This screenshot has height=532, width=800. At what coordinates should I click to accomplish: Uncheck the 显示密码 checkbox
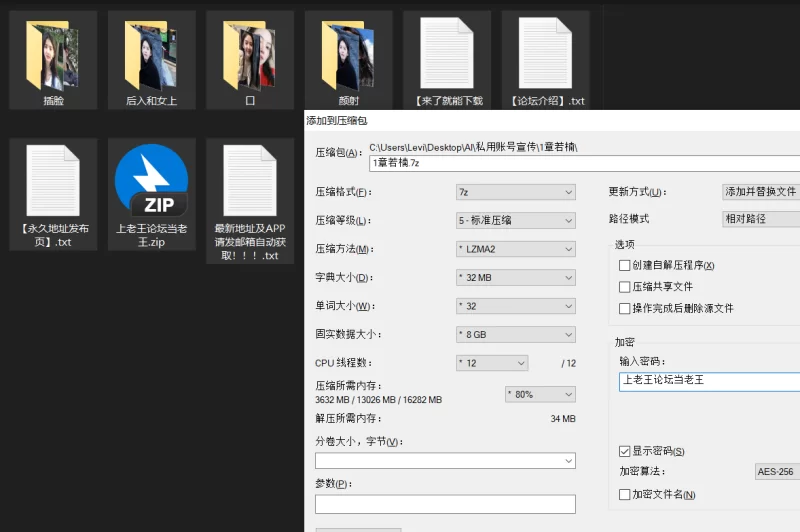coord(625,452)
